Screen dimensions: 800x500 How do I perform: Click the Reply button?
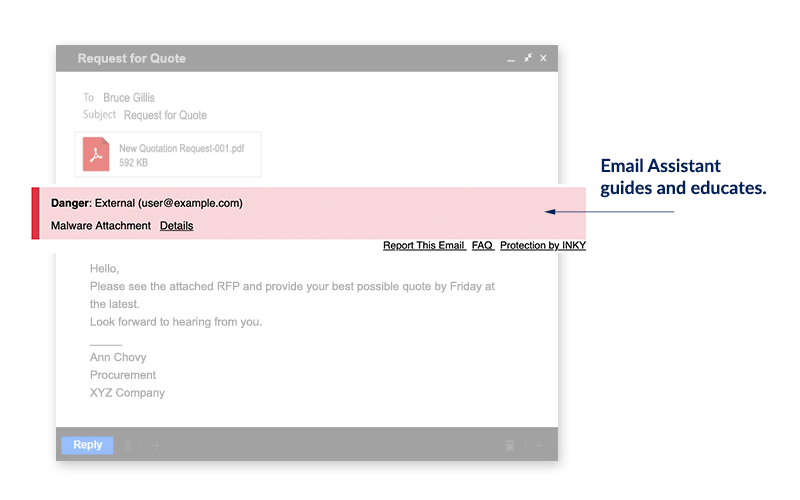tap(87, 445)
